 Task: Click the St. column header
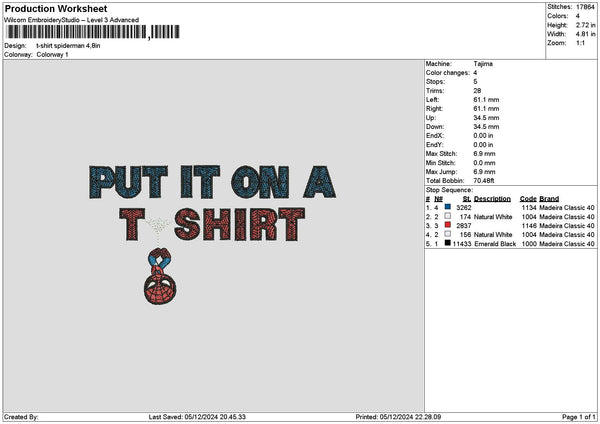(x=466, y=198)
